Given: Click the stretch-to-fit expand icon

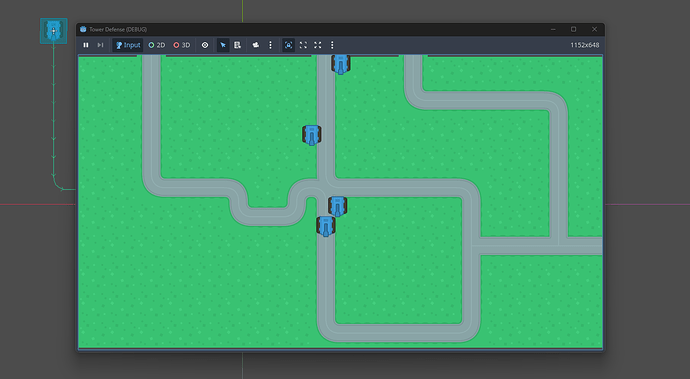Looking at the screenshot, I should 303,45.
